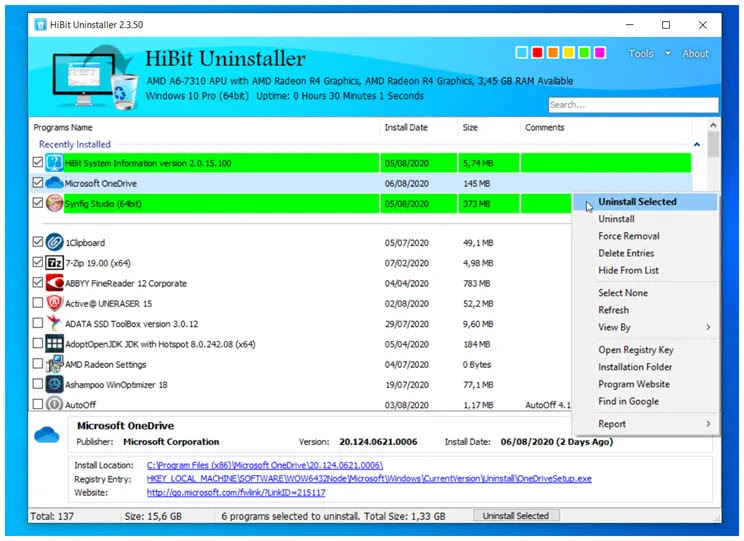Uncheck the ABBYY FineReader 12 checkbox

(x=37, y=282)
